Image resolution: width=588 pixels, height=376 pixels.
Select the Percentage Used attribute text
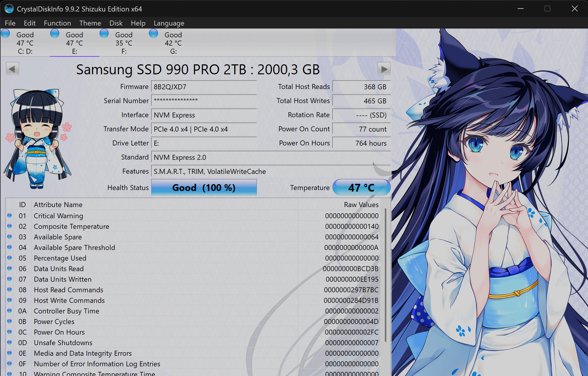[60, 258]
